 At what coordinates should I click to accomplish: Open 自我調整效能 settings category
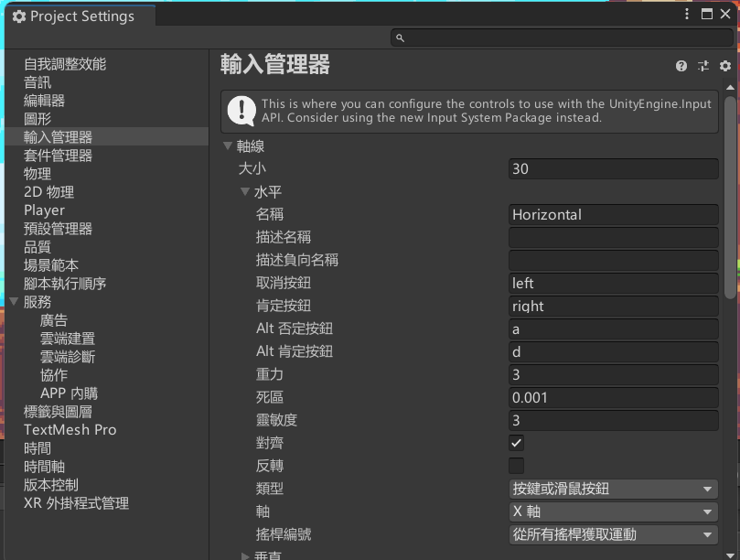tap(65, 64)
